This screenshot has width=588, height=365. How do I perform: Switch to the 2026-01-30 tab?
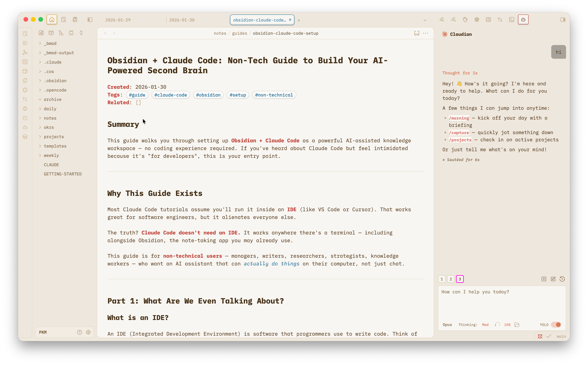point(182,20)
